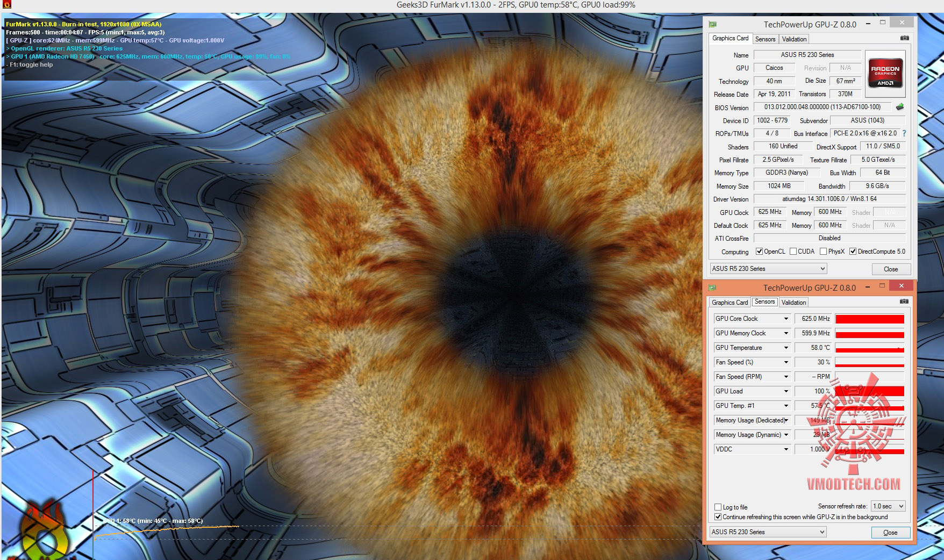Click the Device ID field 1002 - 6779
The width and height of the screenshot is (944, 560).
click(x=772, y=120)
